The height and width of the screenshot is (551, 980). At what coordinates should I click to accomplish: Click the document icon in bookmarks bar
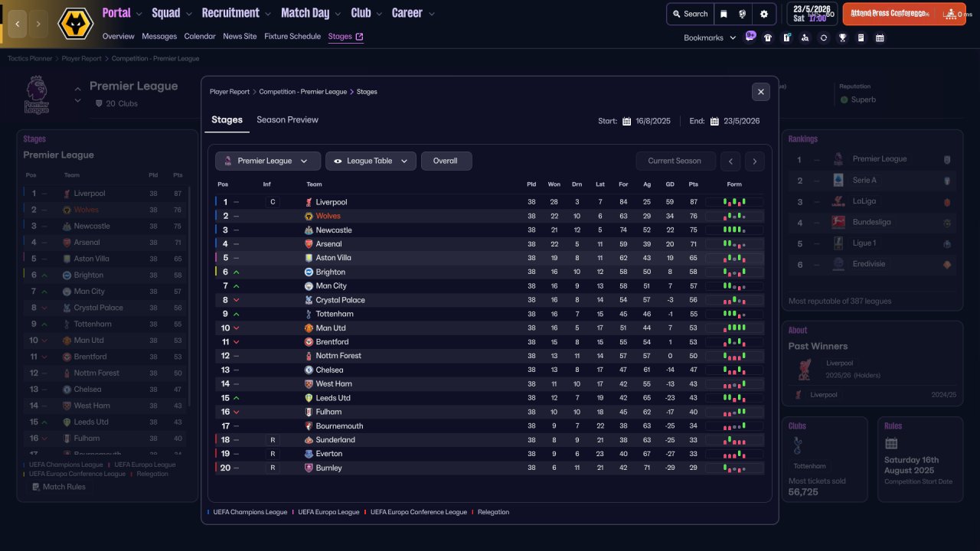[861, 37]
